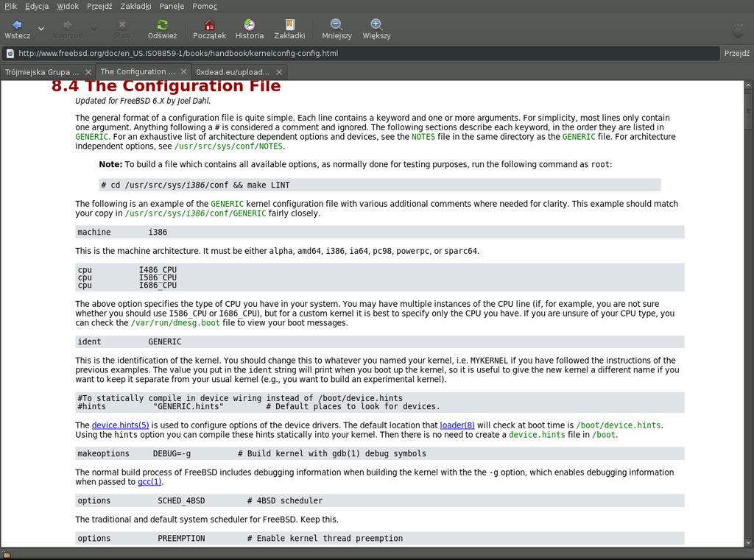Click the 'Note:' bold label
This screenshot has width=754, height=560.
[110, 164]
